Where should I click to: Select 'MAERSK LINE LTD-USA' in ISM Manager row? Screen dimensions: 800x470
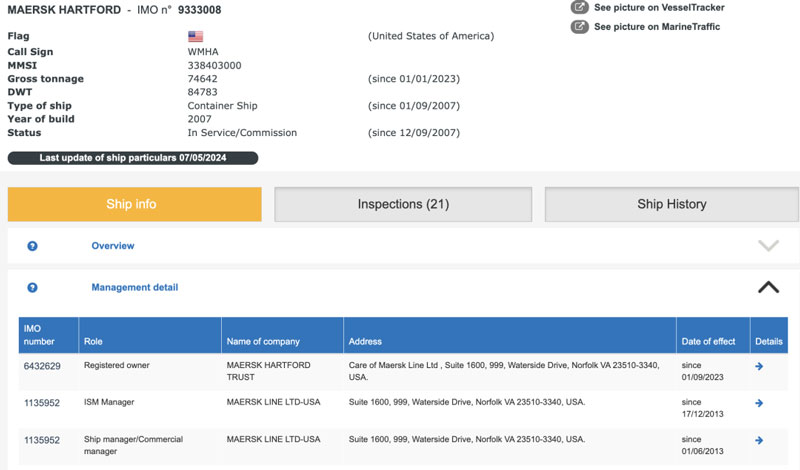click(273, 402)
